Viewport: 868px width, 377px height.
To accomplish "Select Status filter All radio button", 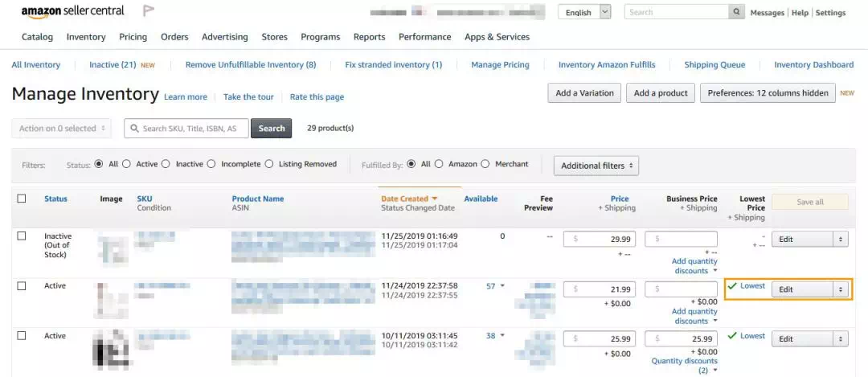I will (99, 164).
